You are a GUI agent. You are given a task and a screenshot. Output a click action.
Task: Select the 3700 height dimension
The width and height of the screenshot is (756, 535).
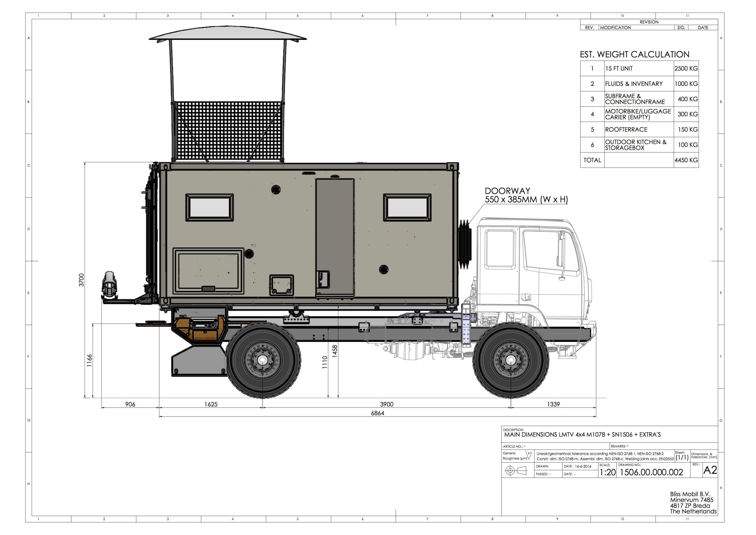[x=82, y=280]
